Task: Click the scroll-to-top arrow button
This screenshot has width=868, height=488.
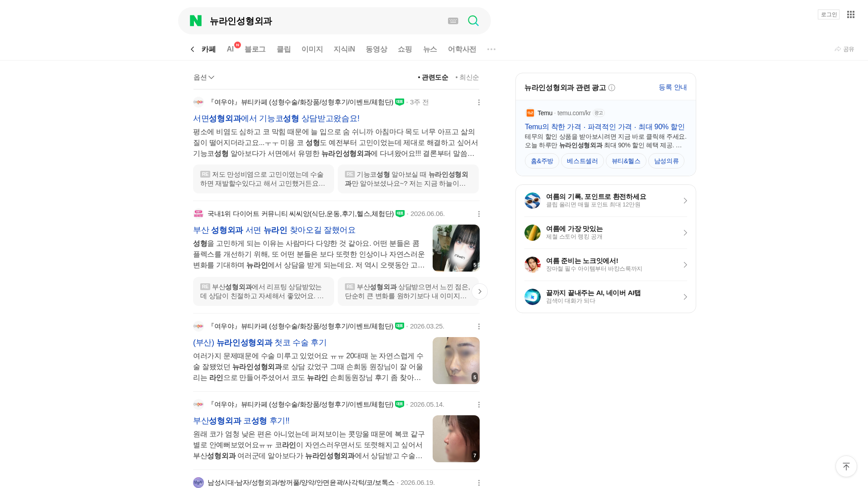Action: pyautogui.click(x=846, y=466)
